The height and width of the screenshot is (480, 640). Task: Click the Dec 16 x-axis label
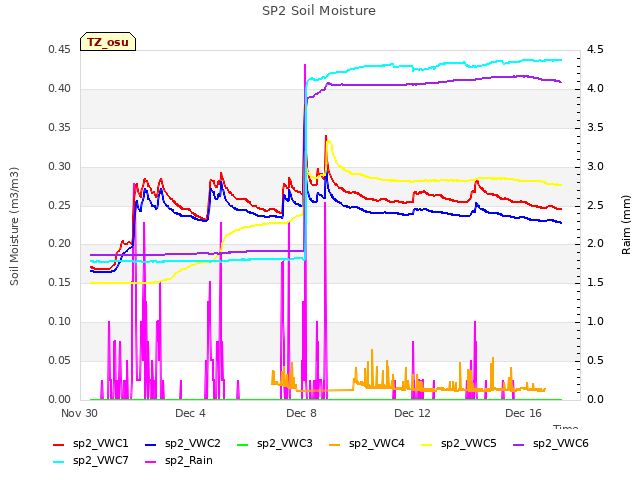pyautogui.click(x=523, y=413)
